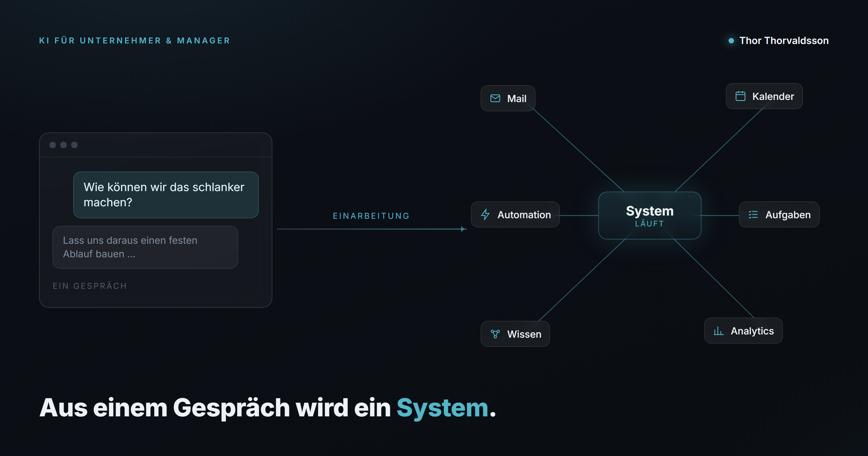Click the 'KI FÜR UNTERNEHMER & MANAGER' header text

135,40
